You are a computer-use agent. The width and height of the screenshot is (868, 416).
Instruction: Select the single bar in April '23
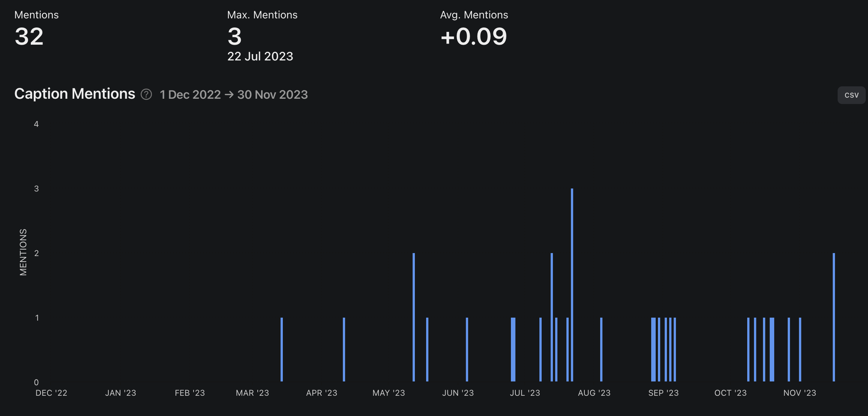coord(344,350)
